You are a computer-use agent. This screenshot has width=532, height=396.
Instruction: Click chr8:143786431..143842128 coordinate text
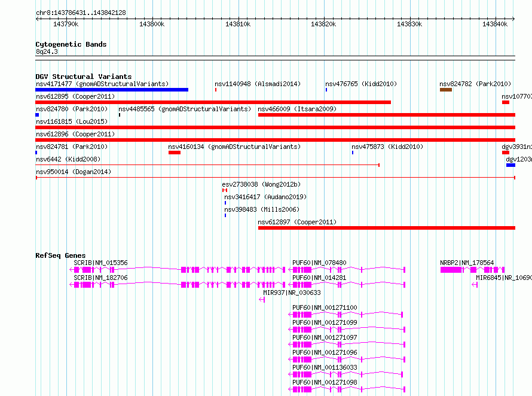pyautogui.click(x=81, y=13)
